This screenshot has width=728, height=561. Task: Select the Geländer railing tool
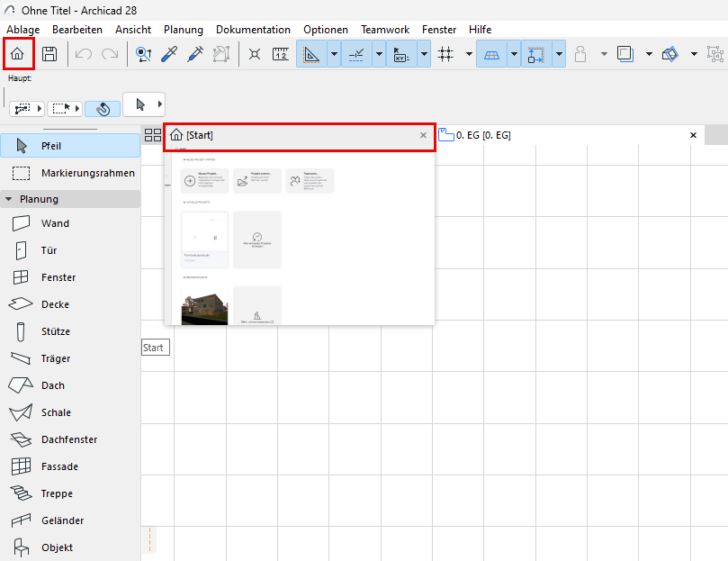[x=70, y=520]
